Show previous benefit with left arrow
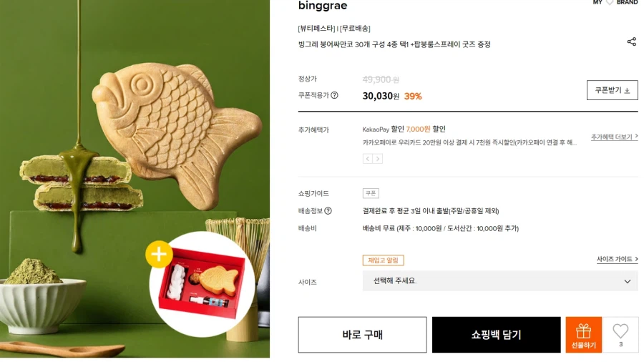This screenshot has height=362, width=644. click(367, 159)
